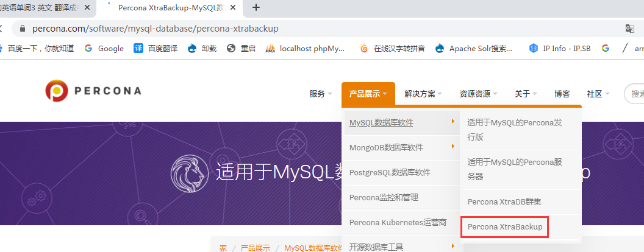Open the IP Info - IP.SB bookmark
Screen dimensions: 644x252
(x=560, y=48)
